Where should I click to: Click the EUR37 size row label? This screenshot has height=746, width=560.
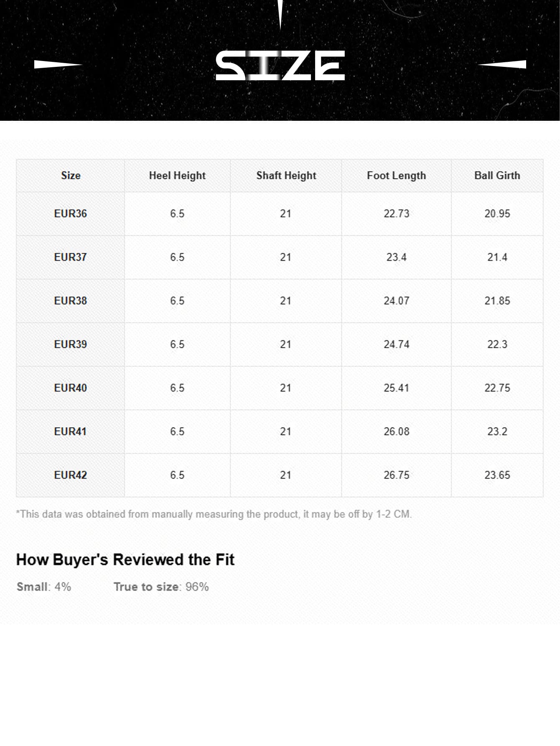71,257
